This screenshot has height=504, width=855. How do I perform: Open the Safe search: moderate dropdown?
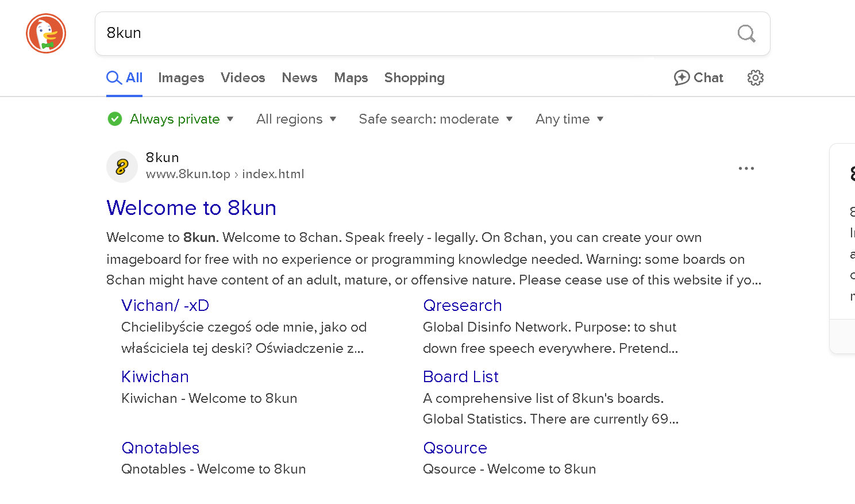coord(436,119)
